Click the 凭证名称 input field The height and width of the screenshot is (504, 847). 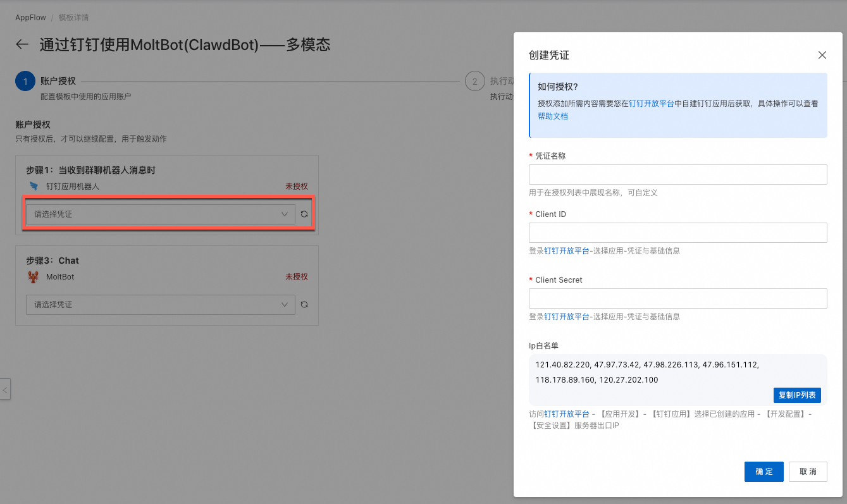(677, 175)
